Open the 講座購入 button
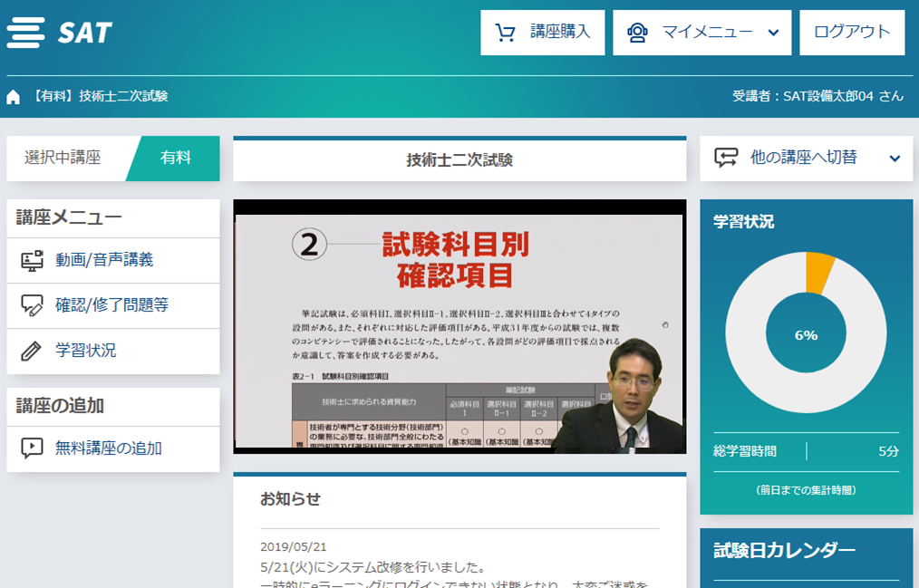 (x=542, y=33)
